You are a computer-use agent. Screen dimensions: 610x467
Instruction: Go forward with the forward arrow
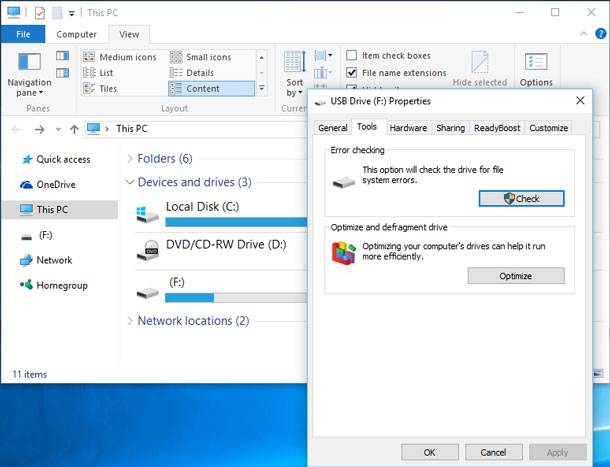(x=39, y=129)
